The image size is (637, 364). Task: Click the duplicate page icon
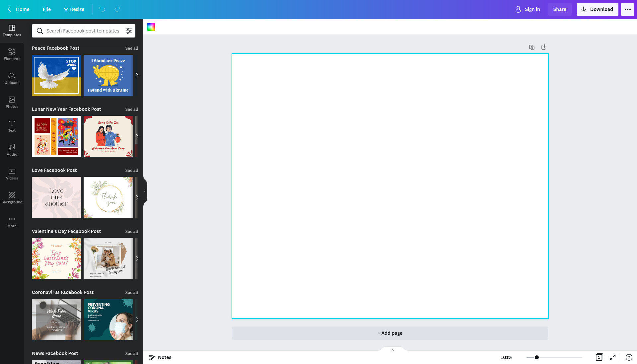[x=532, y=47]
